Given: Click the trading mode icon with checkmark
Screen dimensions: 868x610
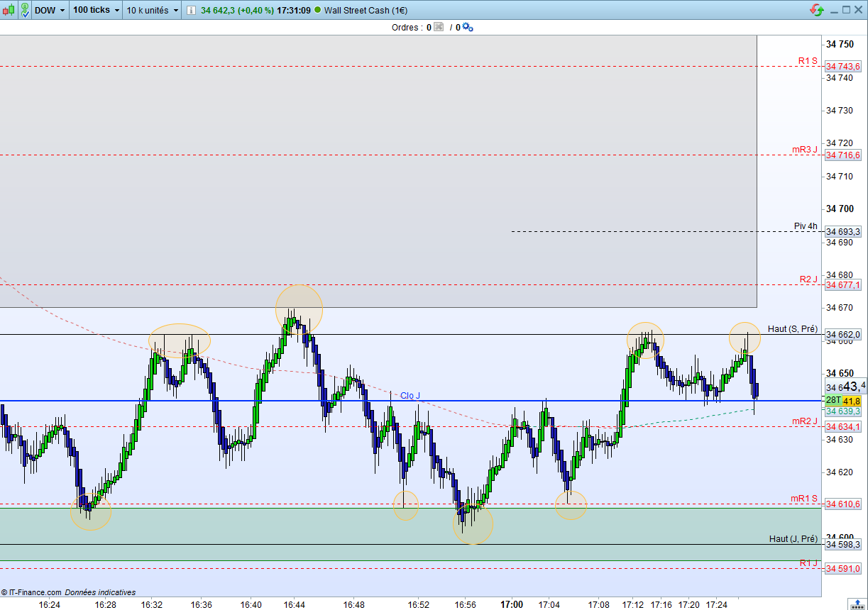Looking at the screenshot, I should click(x=25, y=10).
